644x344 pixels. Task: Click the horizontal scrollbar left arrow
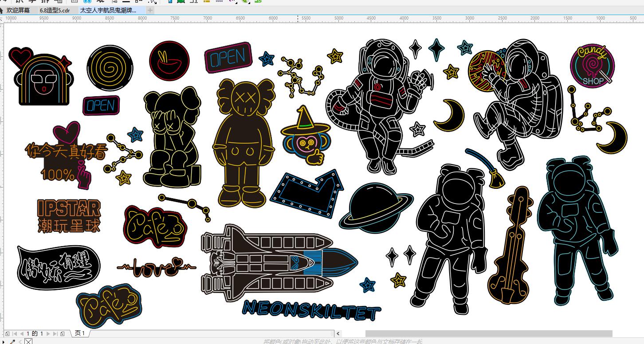coord(338,333)
